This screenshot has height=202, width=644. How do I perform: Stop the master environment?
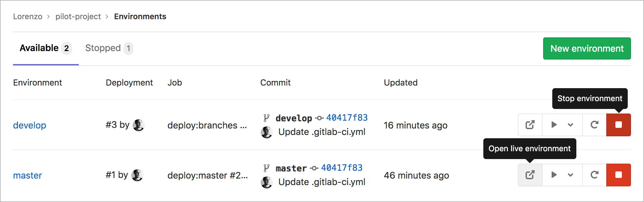point(619,175)
